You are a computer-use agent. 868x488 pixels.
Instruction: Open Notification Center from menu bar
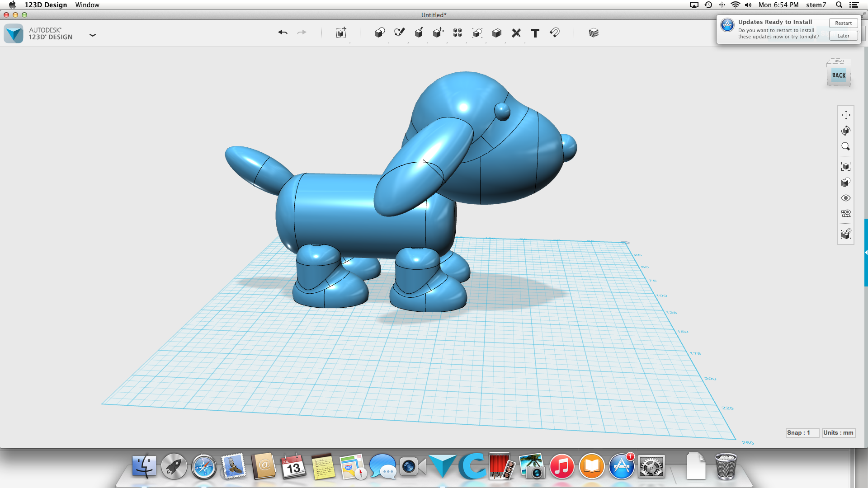click(854, 5)
